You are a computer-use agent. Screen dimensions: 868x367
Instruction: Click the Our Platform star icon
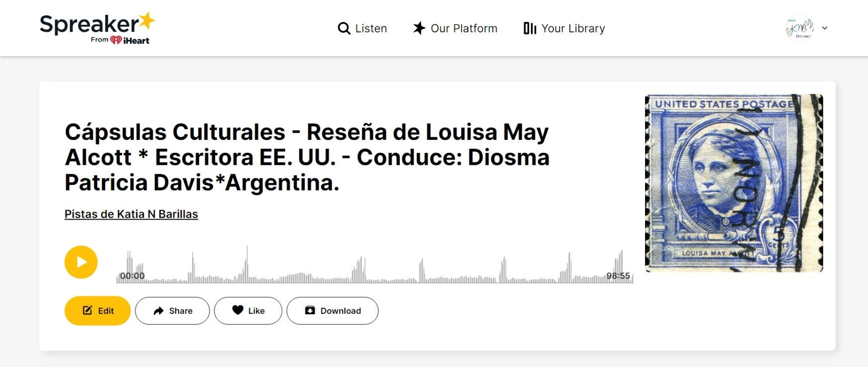click(x=419, y=28)
